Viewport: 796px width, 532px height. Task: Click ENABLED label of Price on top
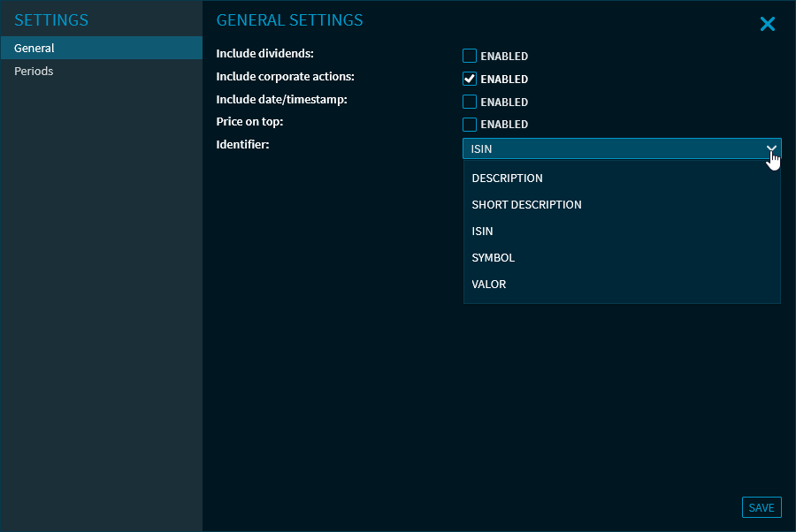504,125
